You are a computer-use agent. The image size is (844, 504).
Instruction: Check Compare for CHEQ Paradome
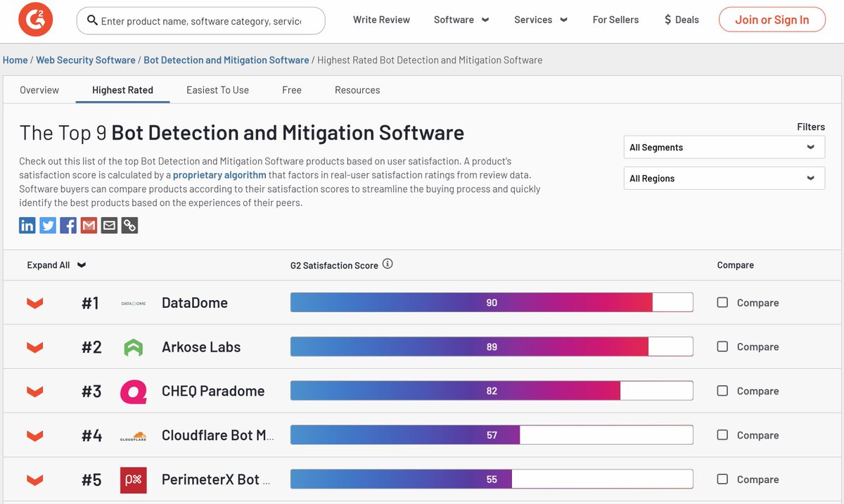722,391
